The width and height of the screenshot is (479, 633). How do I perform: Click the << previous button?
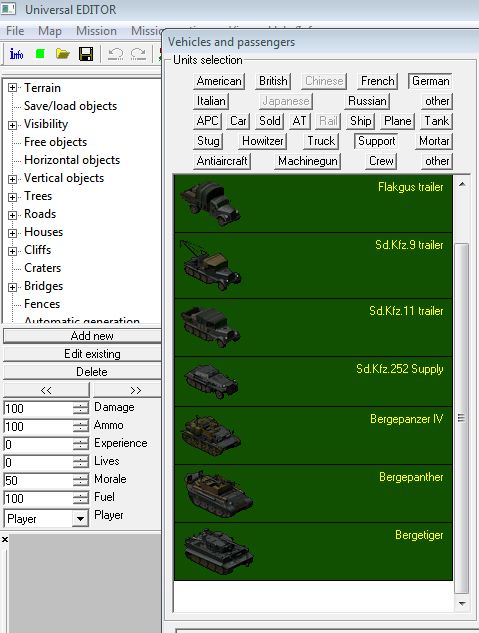pos(46,390)
